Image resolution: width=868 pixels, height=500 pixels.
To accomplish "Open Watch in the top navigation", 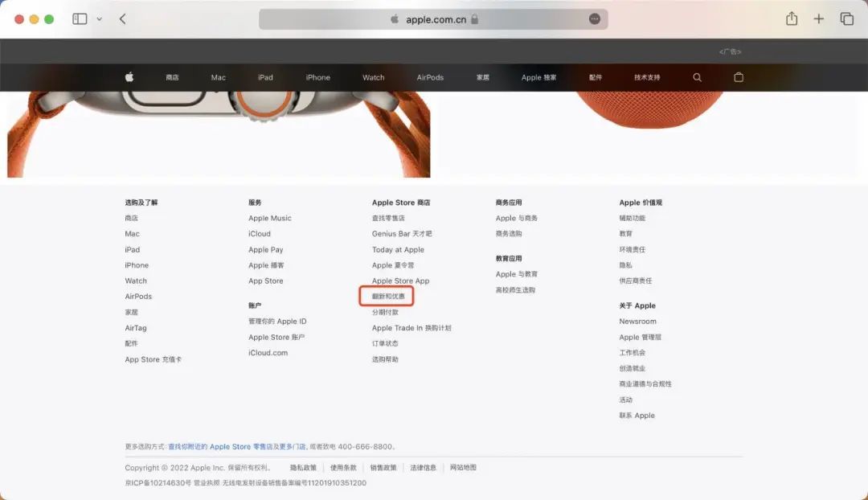I will coord(373,77).
